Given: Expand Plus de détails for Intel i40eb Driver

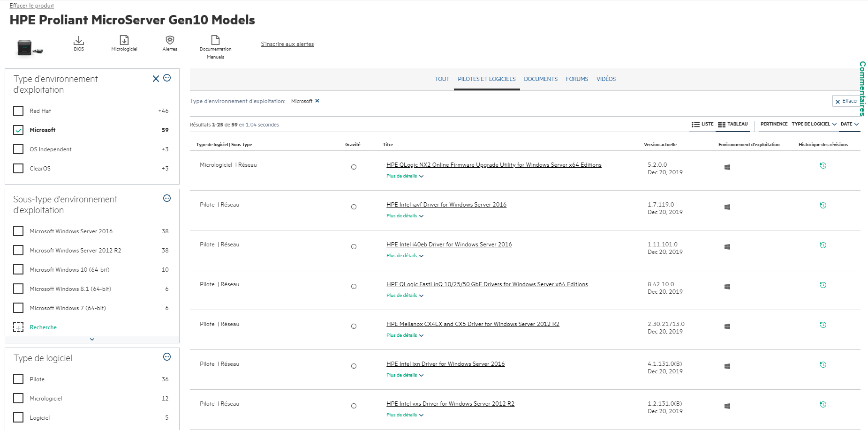Looking at the screenshot, I should click(x=405, y=256).
